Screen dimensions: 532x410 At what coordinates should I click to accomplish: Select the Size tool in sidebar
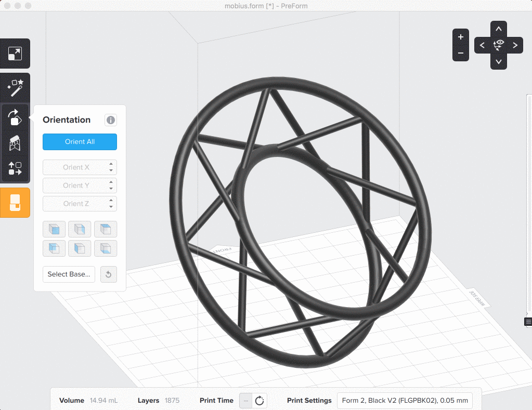pyautogui.click(x=15, y=54)
